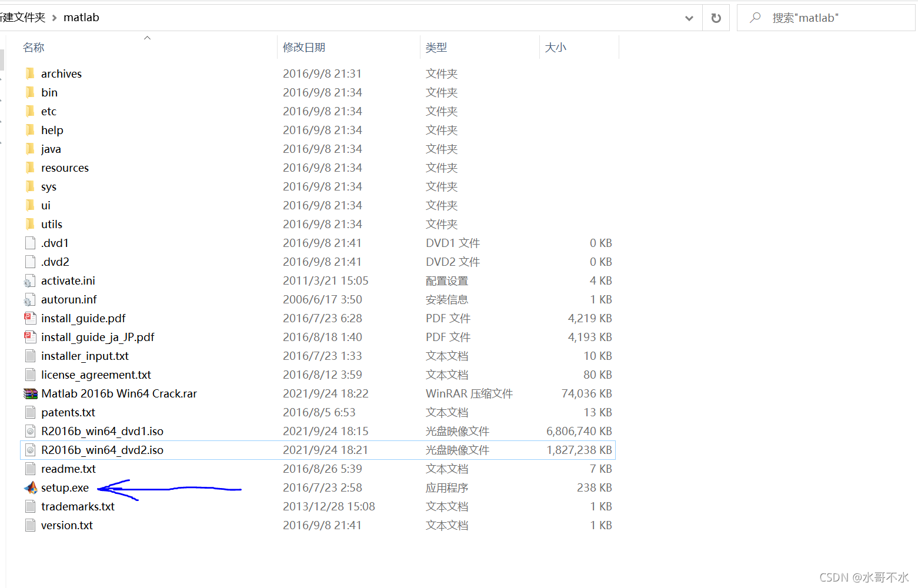The width and height of the screenshot is (918, 588).
Task: Select the trademarks.txt file name
Action: tap(78, 506)
